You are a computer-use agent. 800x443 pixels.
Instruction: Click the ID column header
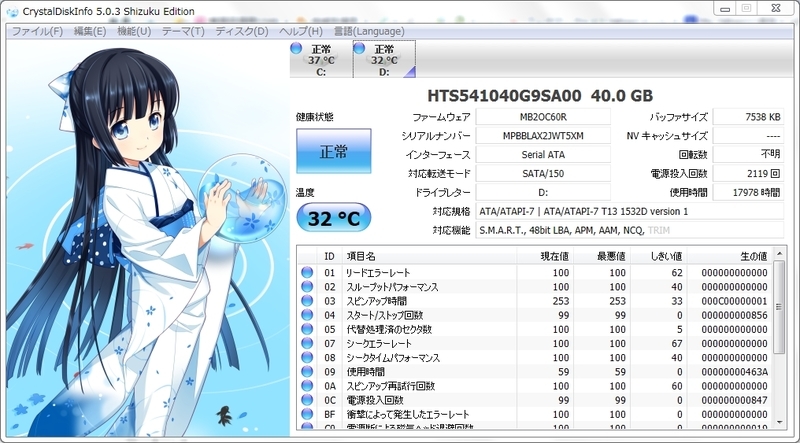tap(330, 256)
